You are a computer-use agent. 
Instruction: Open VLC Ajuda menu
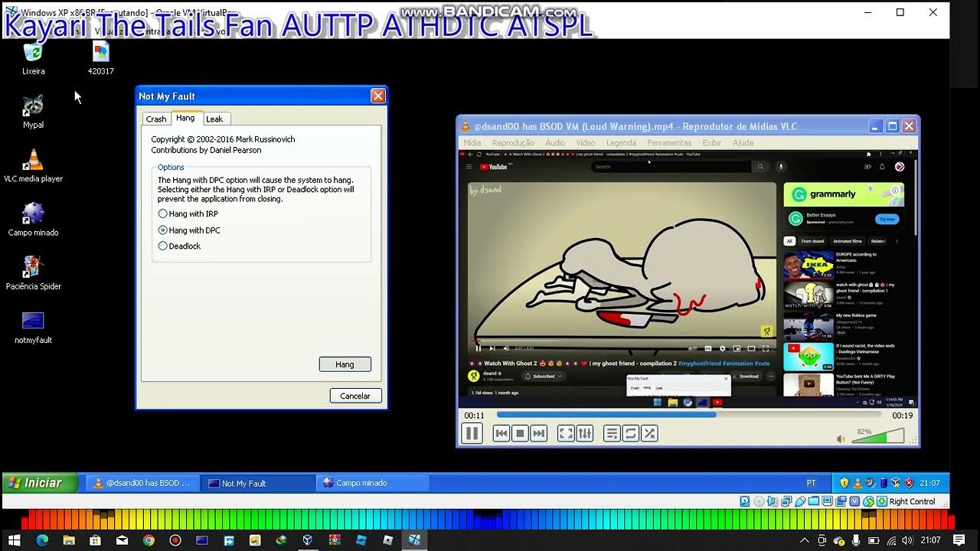coord(743,143)
